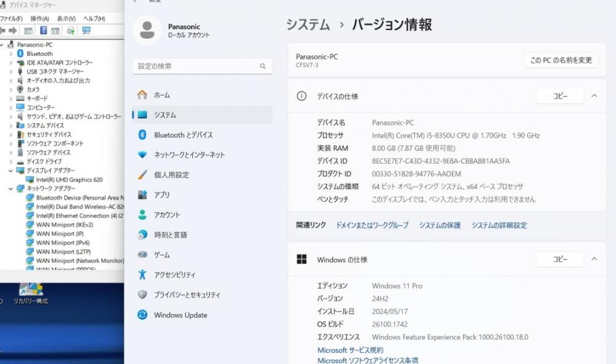This screenshot has width=616, height=364.
Task: Copy the デバイスの仕様 details
Action: (560, 96)
